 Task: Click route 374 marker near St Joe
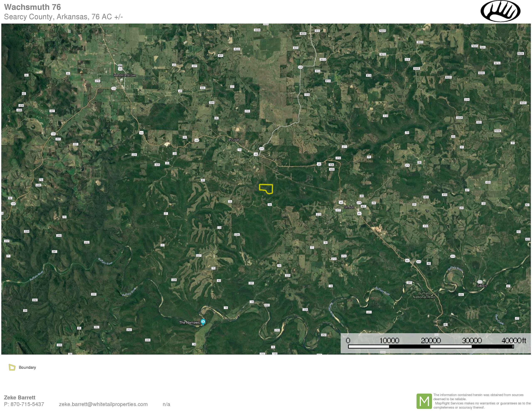[359, 202]
